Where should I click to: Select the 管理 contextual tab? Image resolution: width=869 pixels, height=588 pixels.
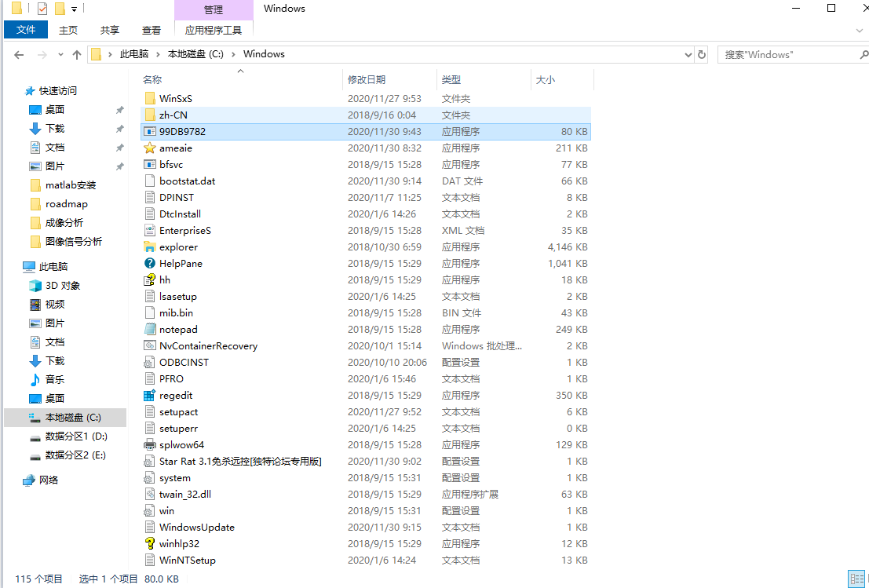(x=214, y=9)
